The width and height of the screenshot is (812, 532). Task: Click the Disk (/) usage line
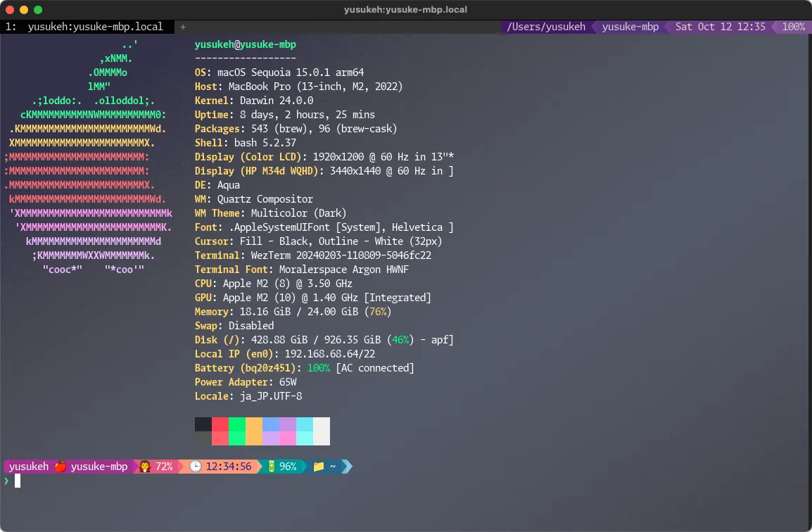pyautogui.click(x=324, y=340)
